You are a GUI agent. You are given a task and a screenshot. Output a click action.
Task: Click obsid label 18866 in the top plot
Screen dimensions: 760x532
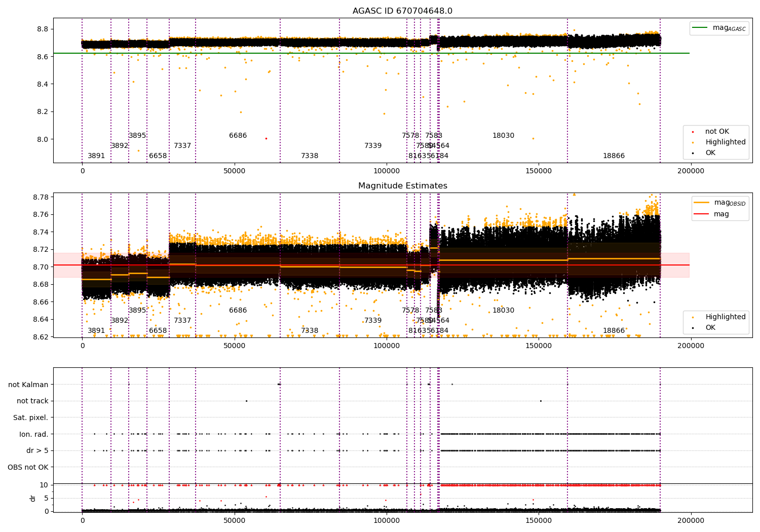[x=614, y=156]
